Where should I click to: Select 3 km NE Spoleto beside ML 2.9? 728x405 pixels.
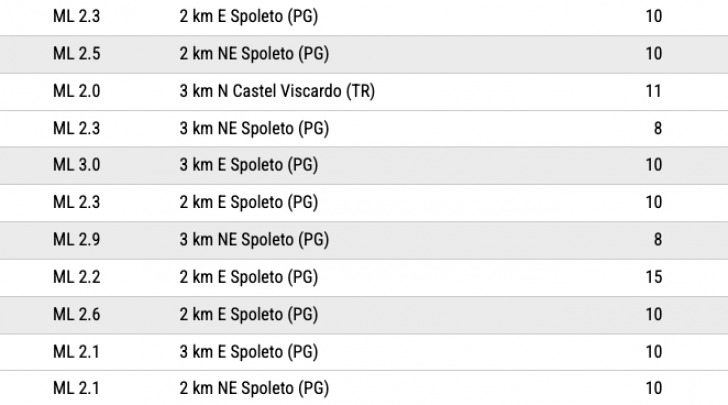[254, 240]
